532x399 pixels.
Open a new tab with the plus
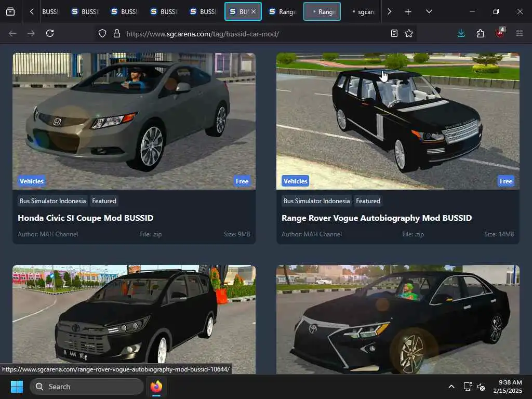[x=408, y=12]
